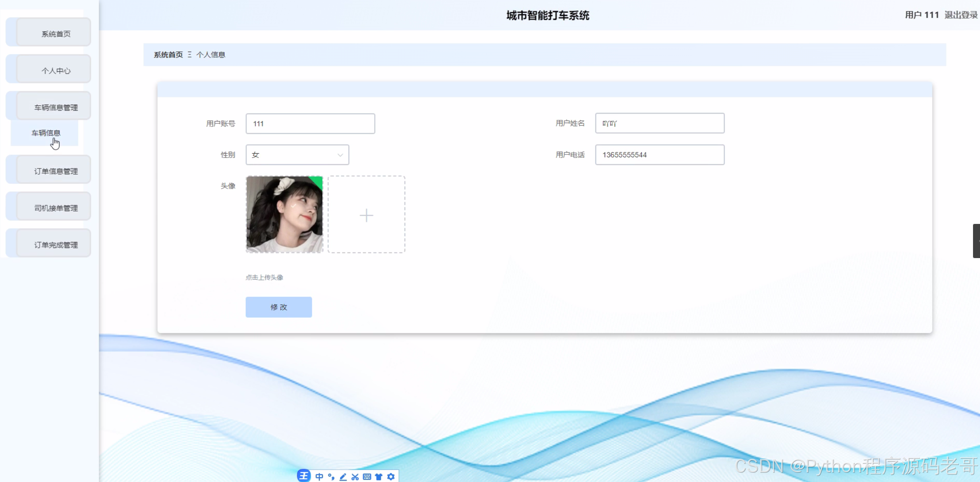Toggle Chinese/English mode via 中 icon
The width and height of the screenshot is (980, 482).
click(x=319, y=477)
